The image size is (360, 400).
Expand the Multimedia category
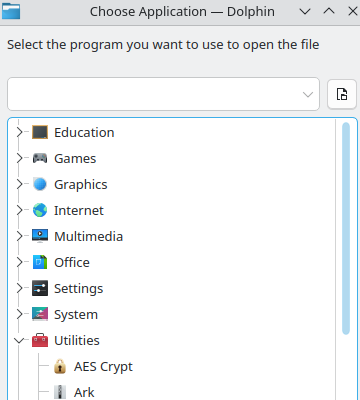pyautogui.click(x=19, y=236)
